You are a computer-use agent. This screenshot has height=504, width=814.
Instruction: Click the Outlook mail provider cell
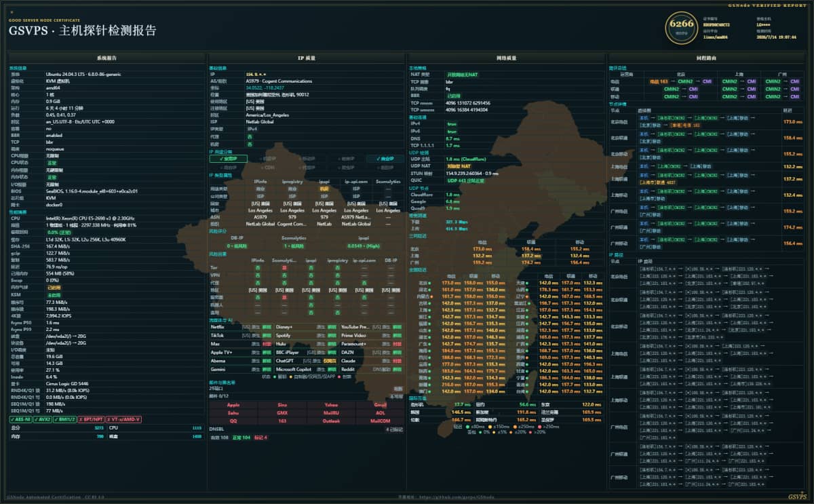(331, 421)
